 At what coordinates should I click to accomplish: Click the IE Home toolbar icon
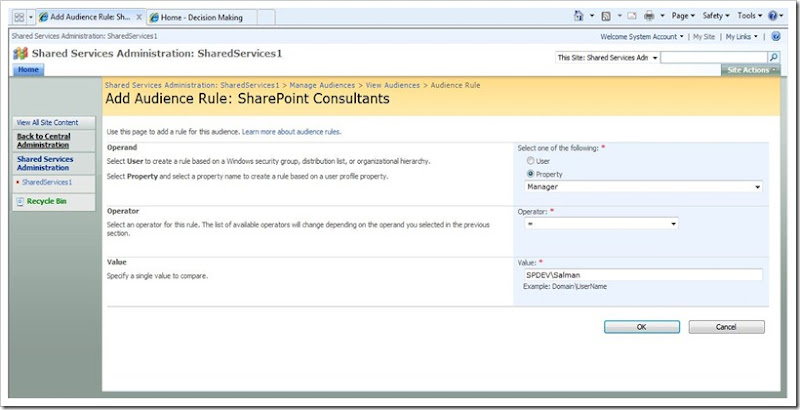click(579, 16)
